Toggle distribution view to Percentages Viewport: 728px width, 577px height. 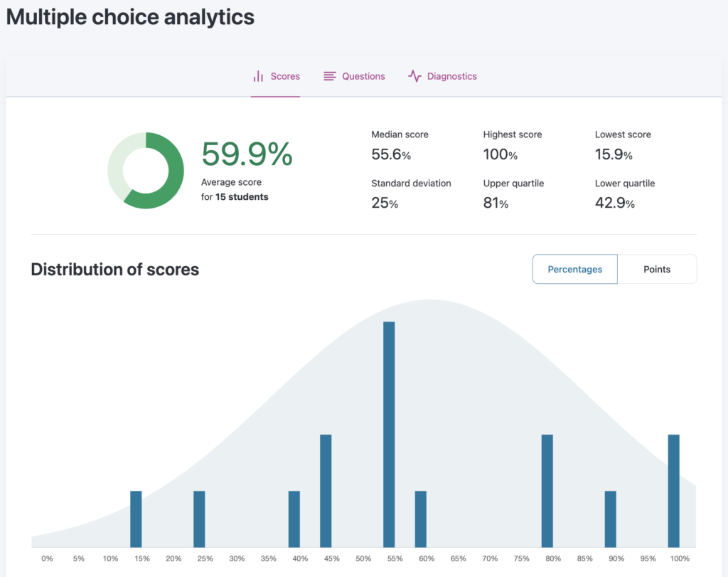pyautogui.click(x=574, y=269)
